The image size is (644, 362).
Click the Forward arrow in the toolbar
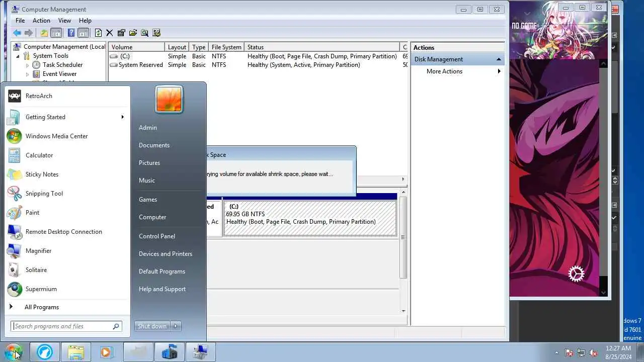[29, 33]
